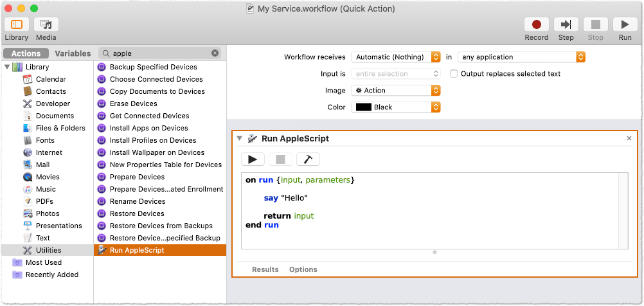The height and width of the screenshot is (306, 644).
Task: Click inside the AppleScript code editor
Action: point(430,211)
